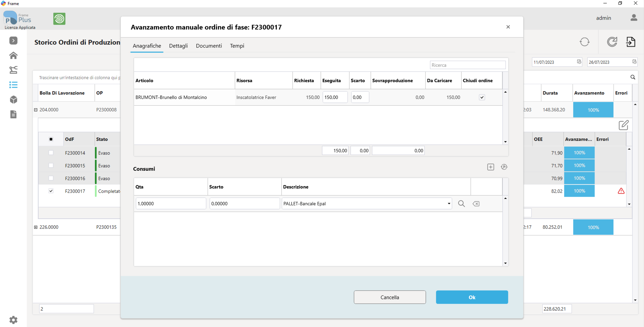
Task: Confirm with the Ok button
Action: click(472, 297)
